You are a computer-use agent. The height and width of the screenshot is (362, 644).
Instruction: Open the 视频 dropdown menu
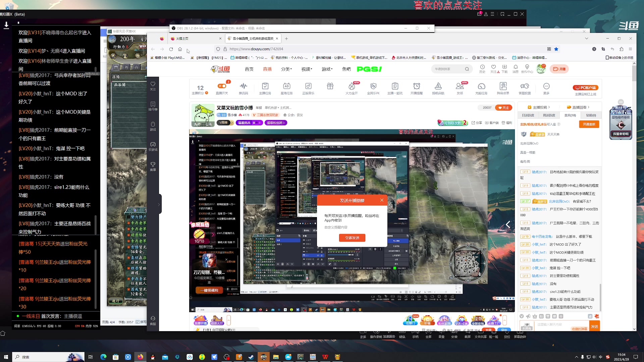307,69
